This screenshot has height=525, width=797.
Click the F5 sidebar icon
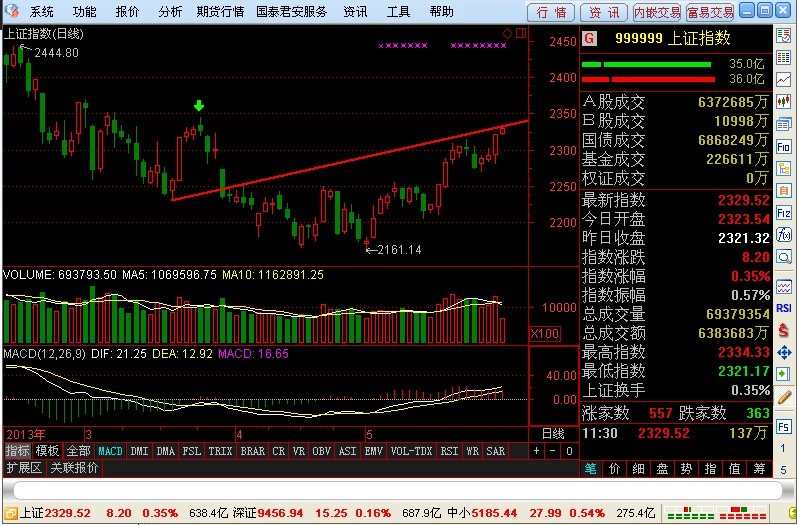point(783,427)
